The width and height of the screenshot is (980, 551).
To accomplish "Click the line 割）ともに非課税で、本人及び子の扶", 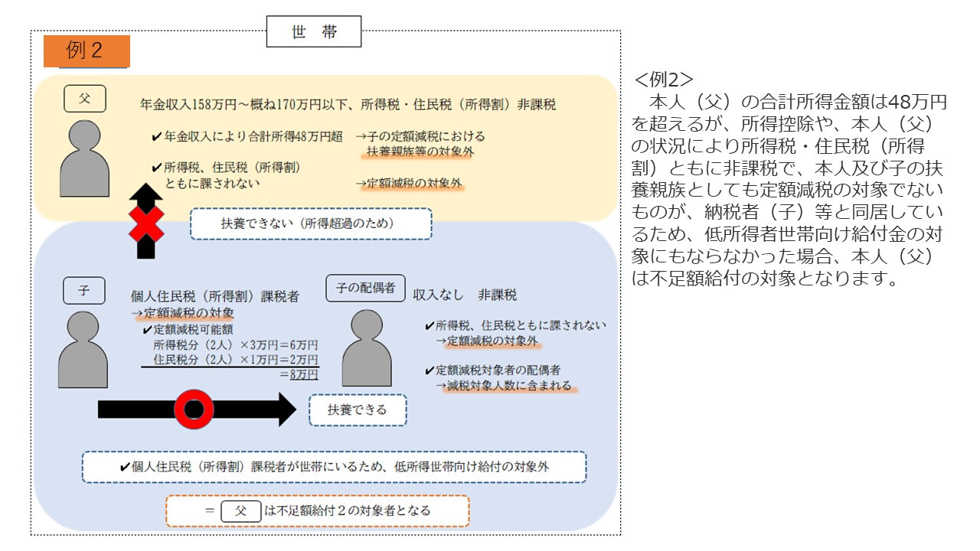I will point(788,168).
